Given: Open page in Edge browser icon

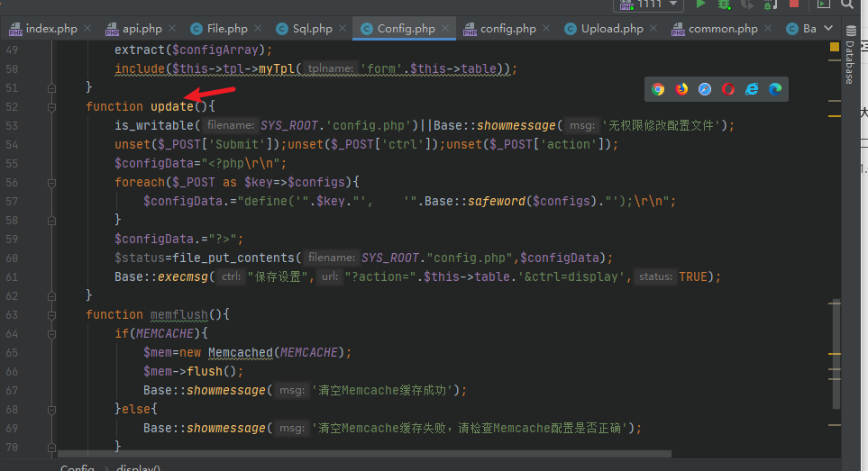Looking at the screenshot, I should coord(775,89).
